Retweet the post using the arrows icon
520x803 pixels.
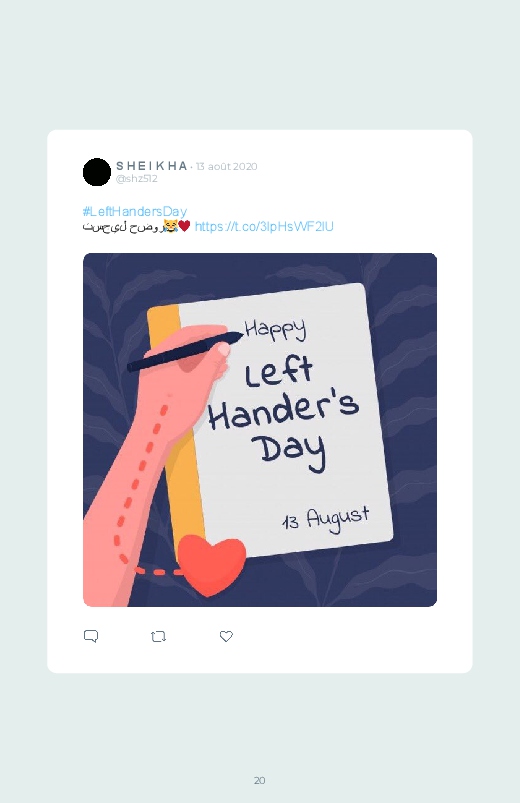158,637
